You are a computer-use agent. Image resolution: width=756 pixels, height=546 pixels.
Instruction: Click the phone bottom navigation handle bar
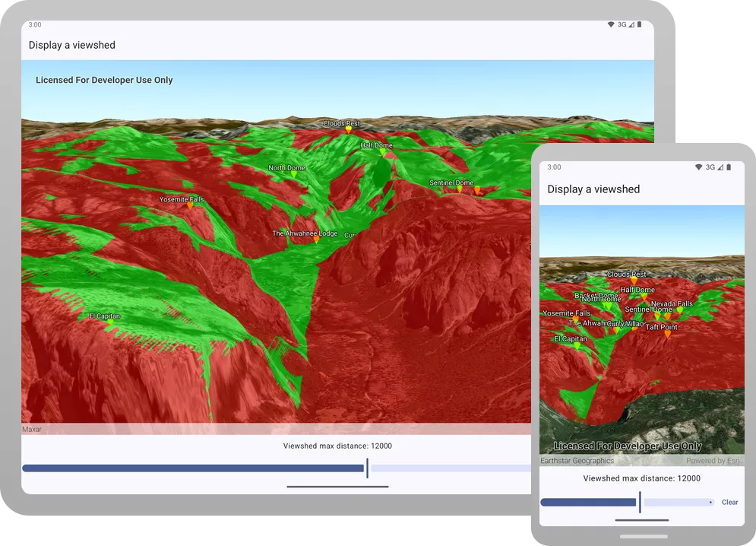[x=642, y=520]
